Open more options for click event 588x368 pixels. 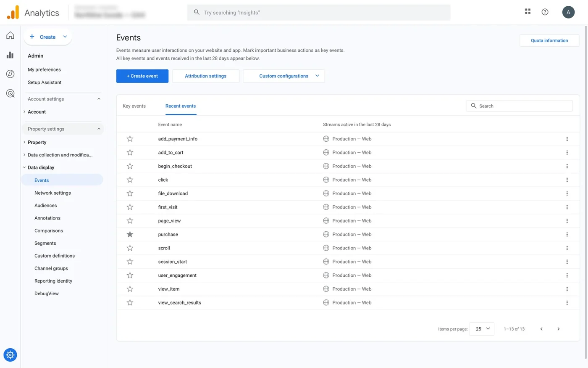[x=567, y=180]
